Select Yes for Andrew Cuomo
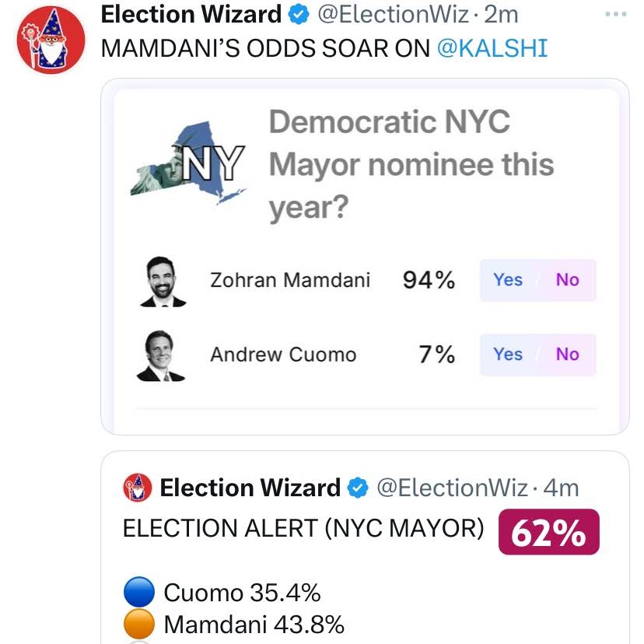644x644 pixels. [x=508, y=355]
